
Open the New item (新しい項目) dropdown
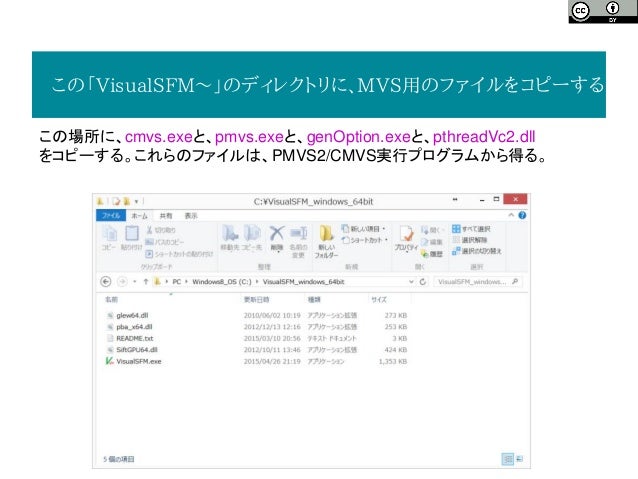tap(363, 229)
